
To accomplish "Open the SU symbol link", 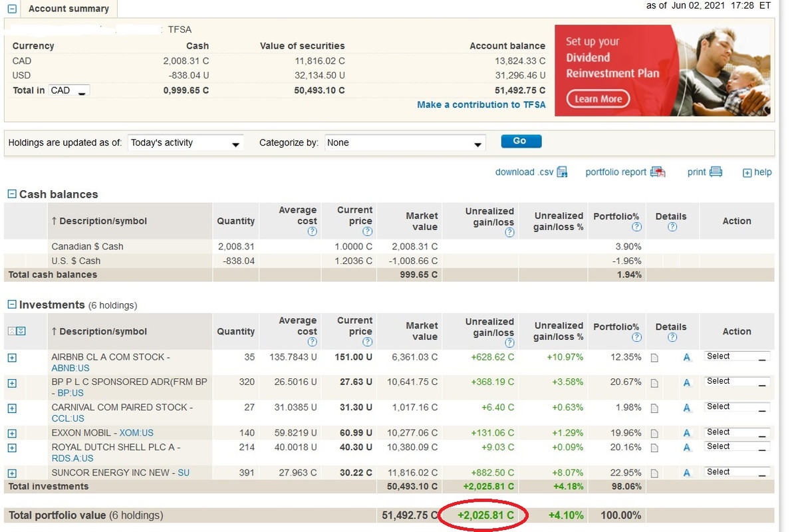I will pos(184,473).
